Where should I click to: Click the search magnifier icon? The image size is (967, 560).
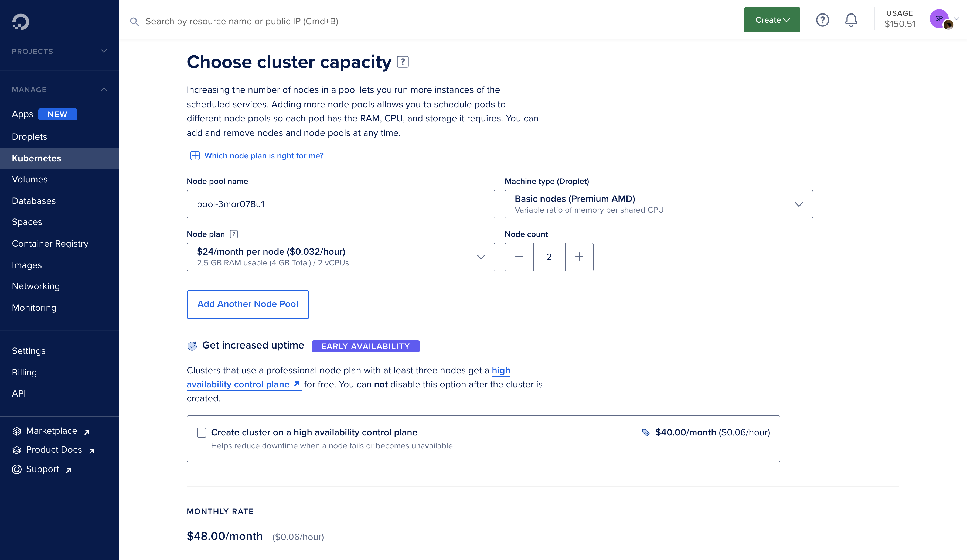(134, 22)
